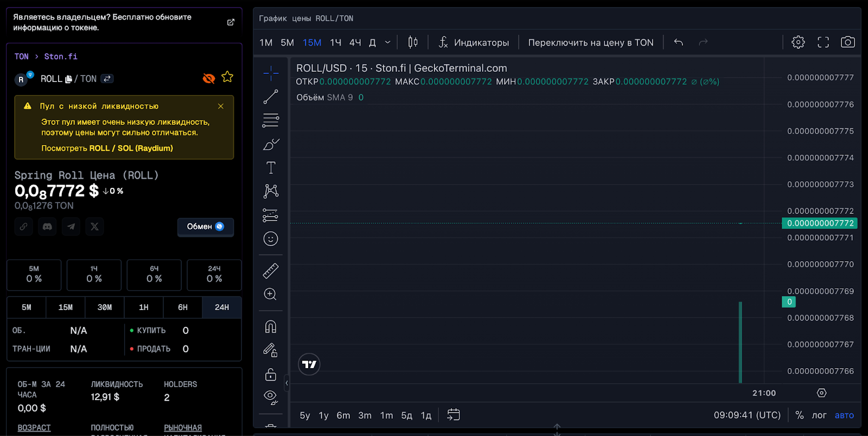Open the chart settings gear
The height and width of the screenshot is (436, 868).
(x=798, y=42)
